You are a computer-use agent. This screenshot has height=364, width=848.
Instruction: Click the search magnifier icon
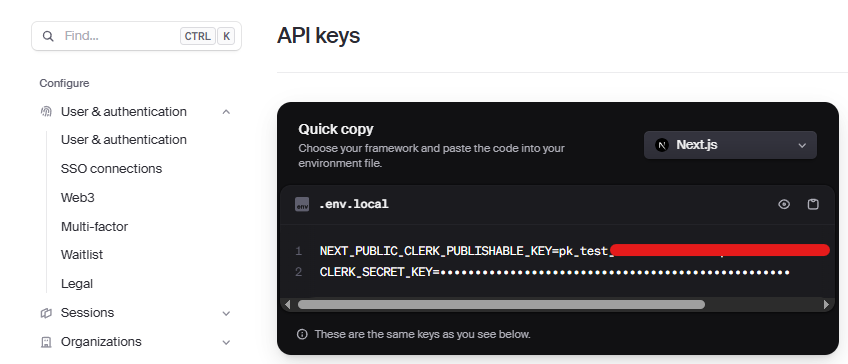coord(48,36)
